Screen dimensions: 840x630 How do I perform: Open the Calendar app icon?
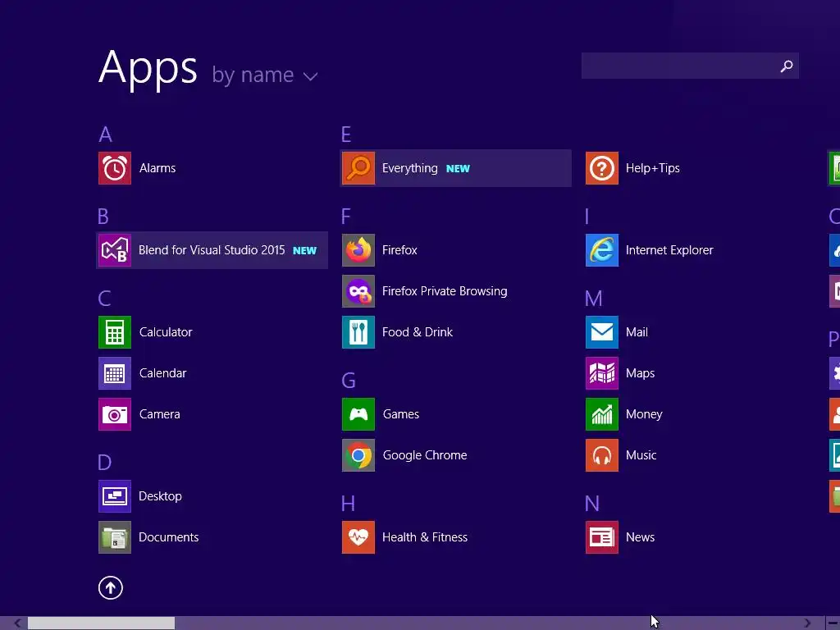(x=115, y=373)
